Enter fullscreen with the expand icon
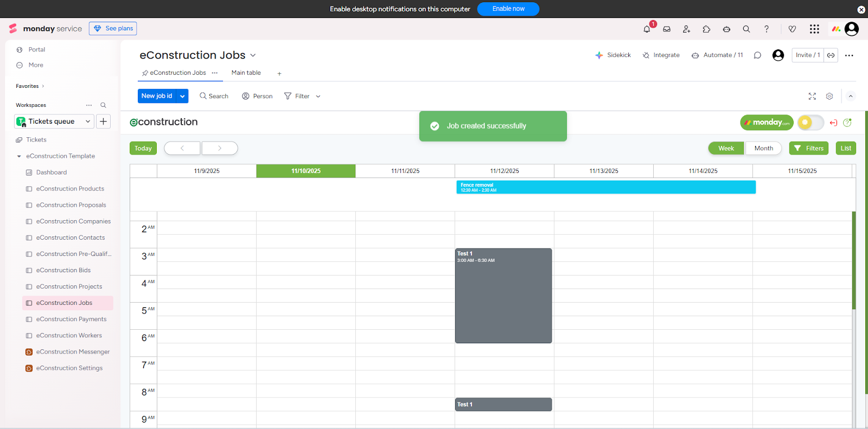 click(812, 96)
